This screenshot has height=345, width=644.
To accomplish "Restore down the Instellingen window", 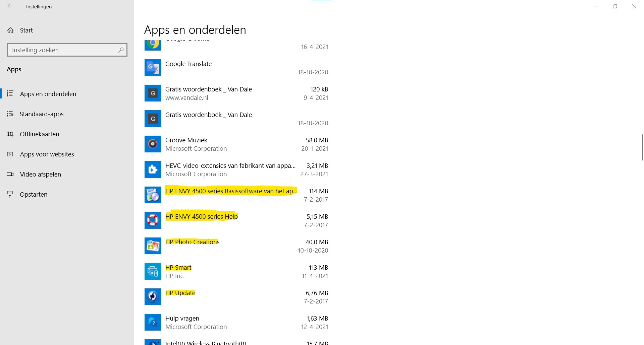I will (x=615, y=6).
